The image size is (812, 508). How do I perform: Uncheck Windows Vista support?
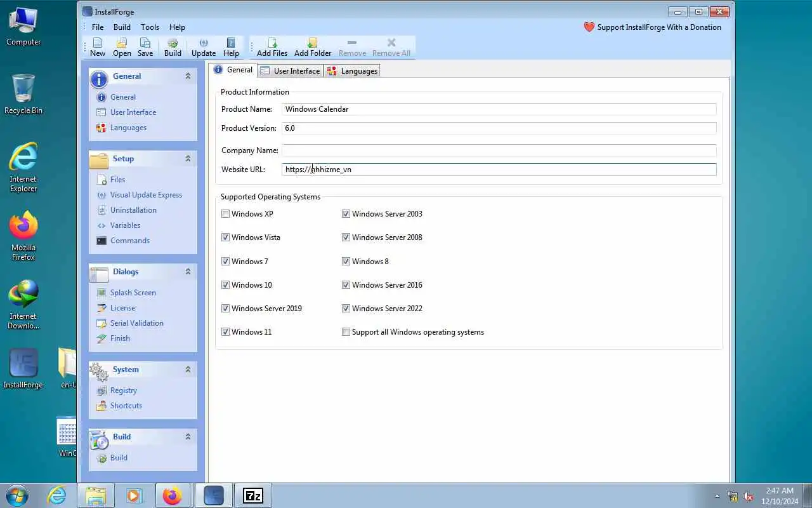[x=225, y=237]
